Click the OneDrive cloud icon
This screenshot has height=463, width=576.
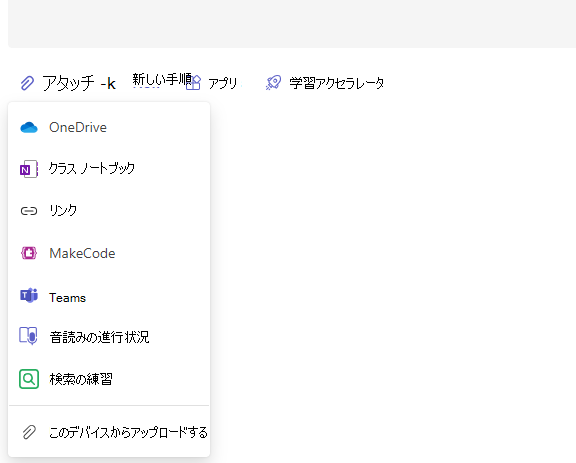point(29,128)
